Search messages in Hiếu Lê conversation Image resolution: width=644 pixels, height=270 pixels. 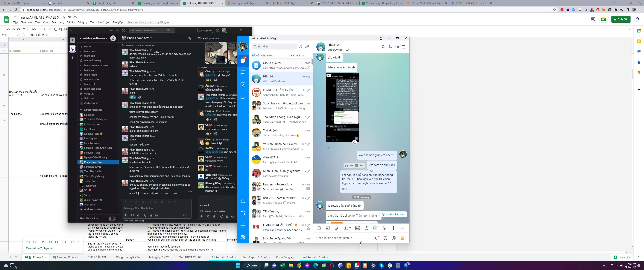383,47
